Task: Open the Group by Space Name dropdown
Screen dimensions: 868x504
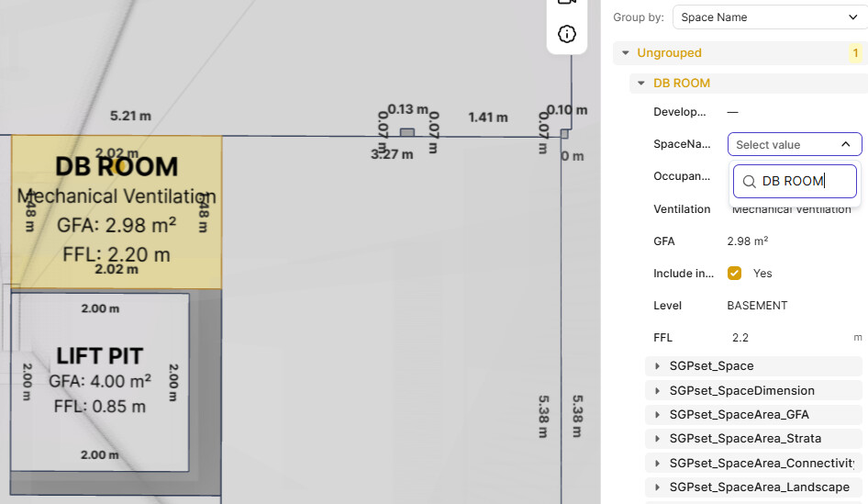Action: point(770,17)
